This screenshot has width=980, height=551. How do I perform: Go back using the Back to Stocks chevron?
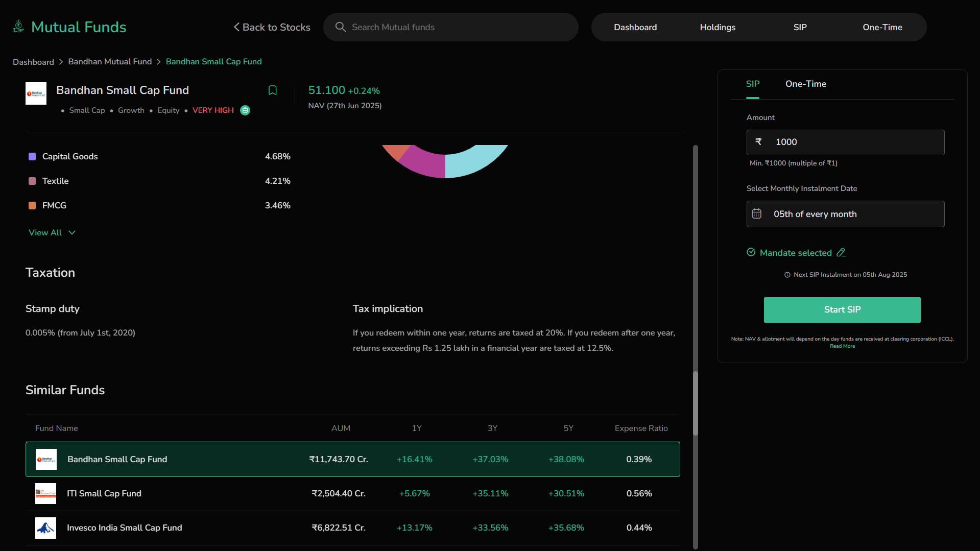coord(236,27)
